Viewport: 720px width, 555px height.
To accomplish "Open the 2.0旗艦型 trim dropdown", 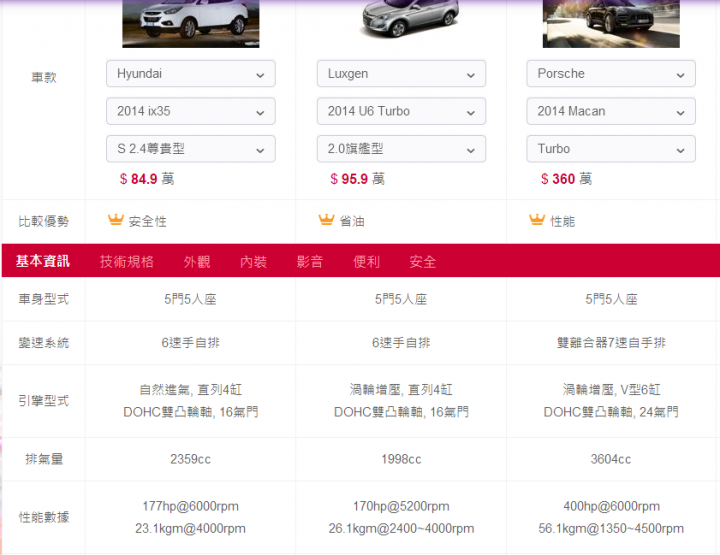I will point(401,149).
